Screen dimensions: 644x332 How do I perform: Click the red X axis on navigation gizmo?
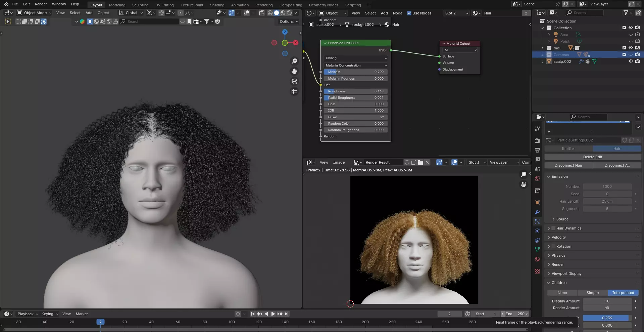pos(296,43)
